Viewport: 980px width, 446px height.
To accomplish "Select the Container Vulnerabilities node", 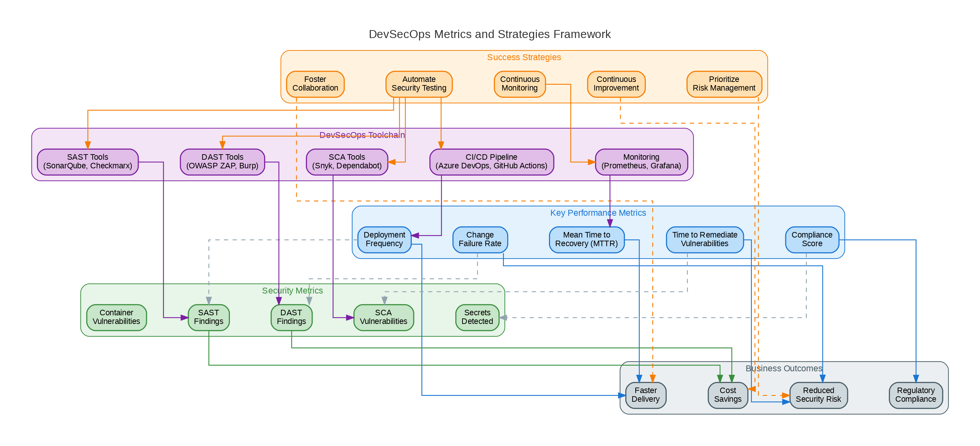I will pyautogui.click(x=116, y=317).
